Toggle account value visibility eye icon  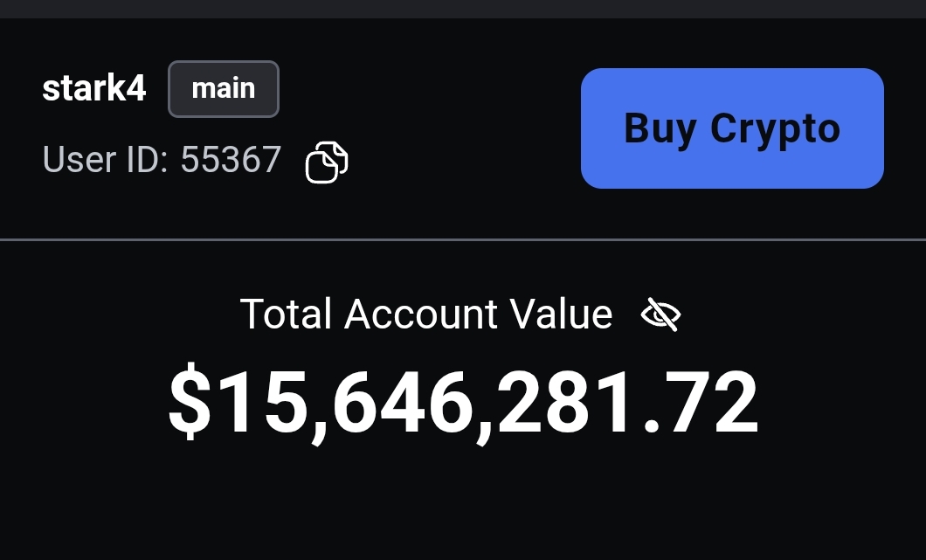tap(660, 315)
